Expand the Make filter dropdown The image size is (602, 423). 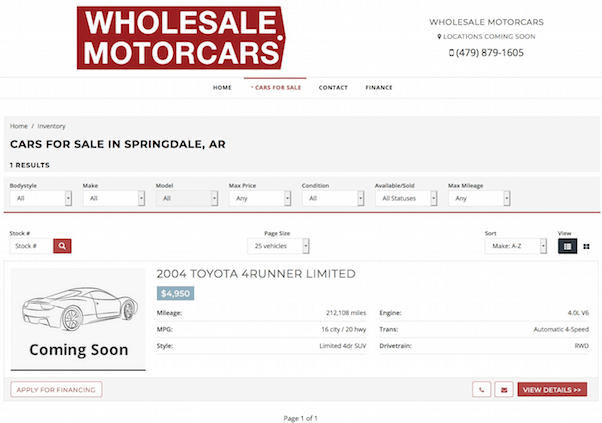(114, 198)
